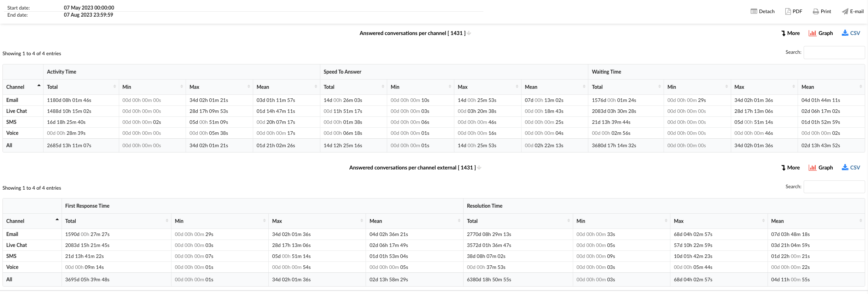
Task: Open Graph for conversations per channel external
Action: tap(820, 168)
